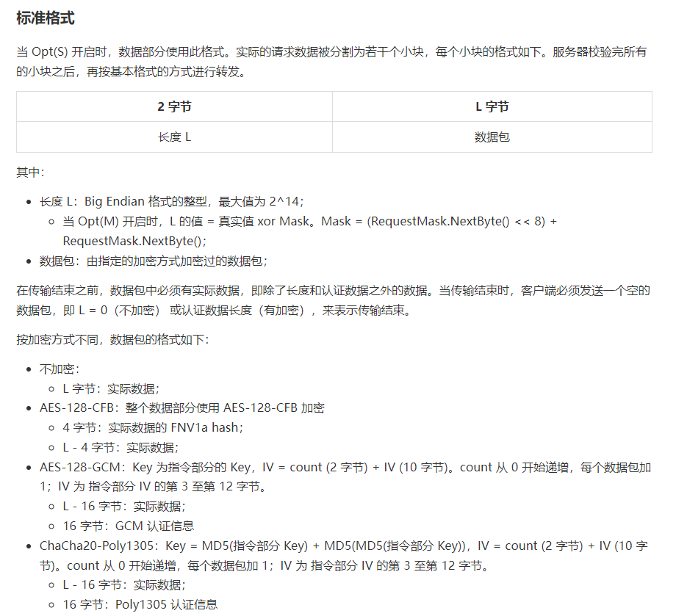The height and width of the screenshot is (616, 676).
Task: Click bullet 数据包：由指定的加密方式加密过的数据包
Action: [x=154, y=261]
